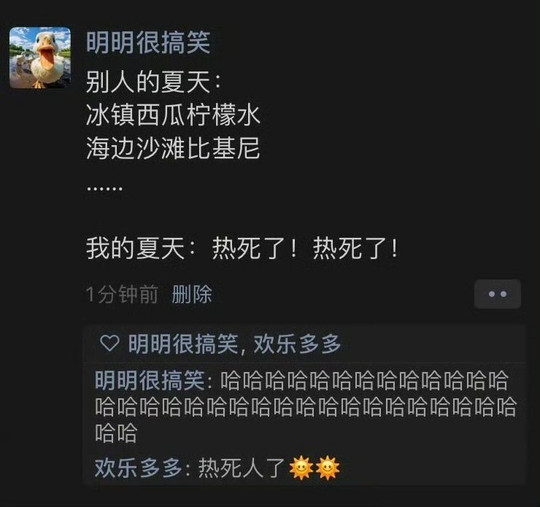This screenshot has width=540, height=507.
Task: Select 欢乐多多 in the likes list
Action: pos(297,344)
